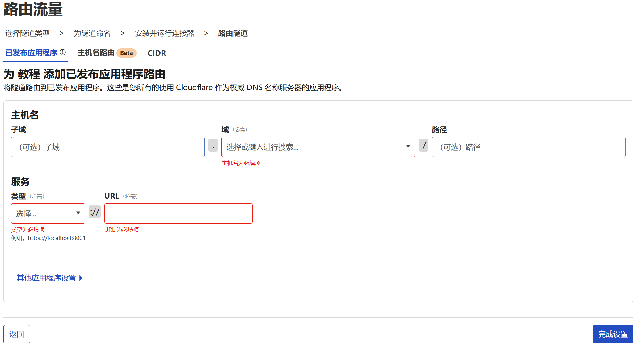
Task: Click the 返回 back button
Action: click(17, 334)
